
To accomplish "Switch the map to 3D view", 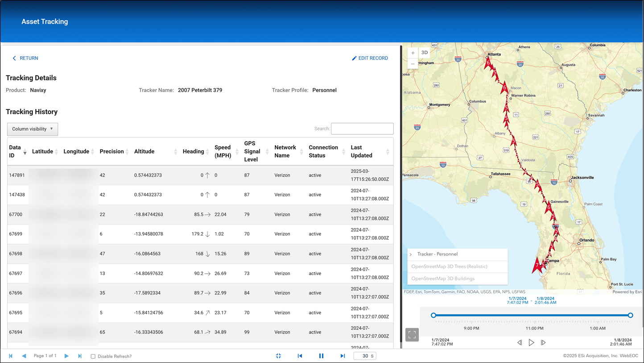I will click(424, 52).
